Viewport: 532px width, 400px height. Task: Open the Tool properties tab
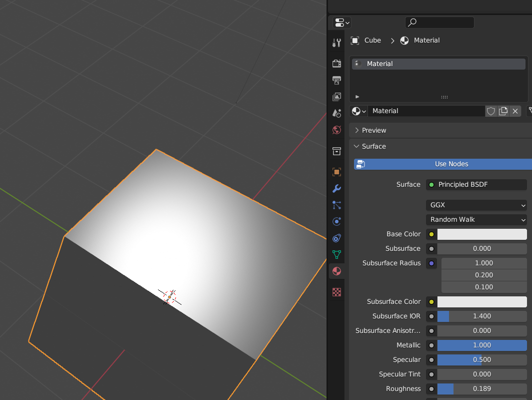pyautogui.click(x=336, y=43)
